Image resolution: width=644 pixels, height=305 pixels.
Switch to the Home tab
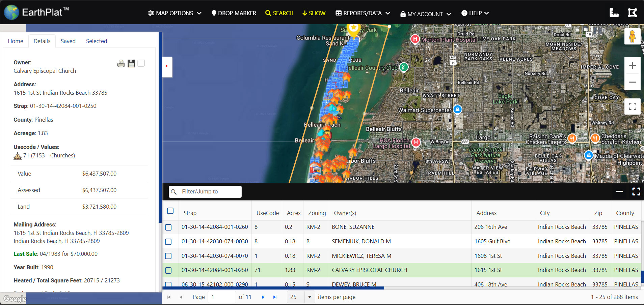(16, 41)
